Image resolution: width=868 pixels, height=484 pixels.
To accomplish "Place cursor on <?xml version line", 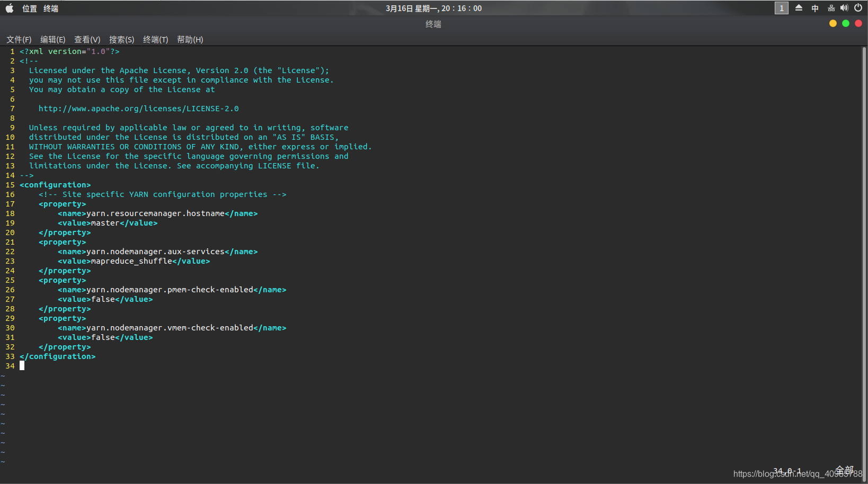I will 69,51.
